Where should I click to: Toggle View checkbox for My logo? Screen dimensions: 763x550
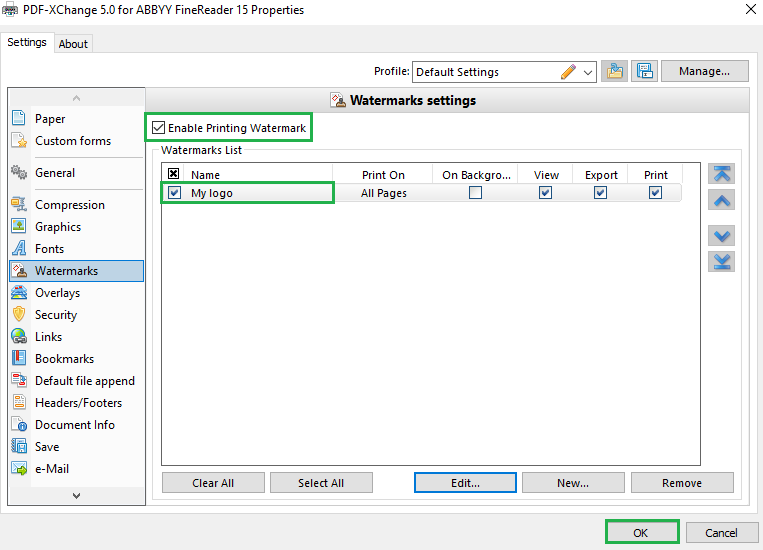click(545, 193)
